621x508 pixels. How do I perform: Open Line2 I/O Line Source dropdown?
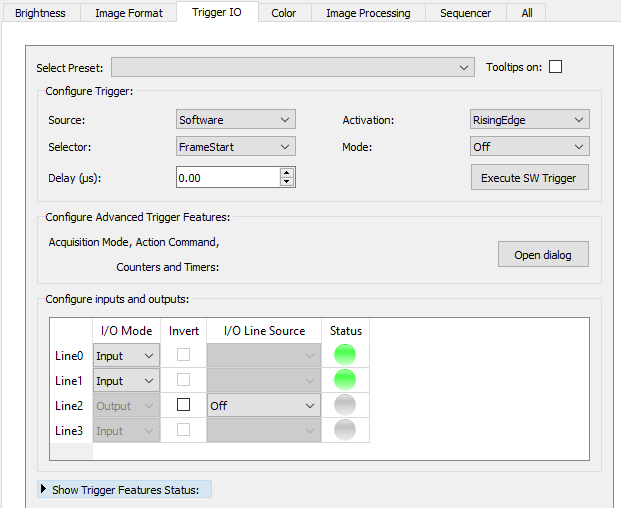(x=263, y=405)
